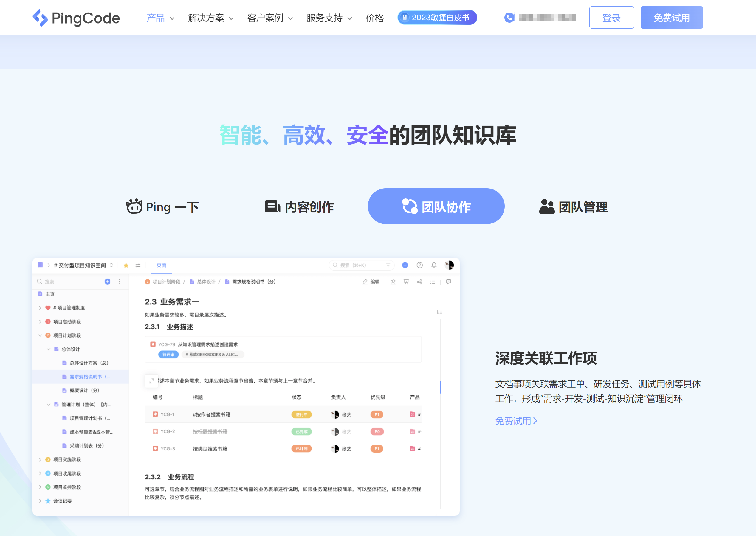Expand the 项目收尾阶段 node
This screenshot has width=756, height=536.
[x=40, y=473]
